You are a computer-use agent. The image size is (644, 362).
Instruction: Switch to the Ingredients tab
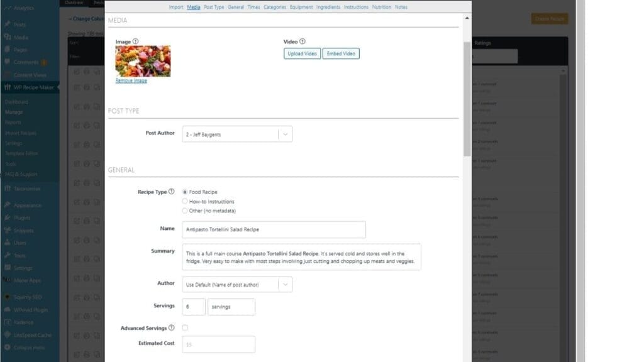tap(328, 7)
